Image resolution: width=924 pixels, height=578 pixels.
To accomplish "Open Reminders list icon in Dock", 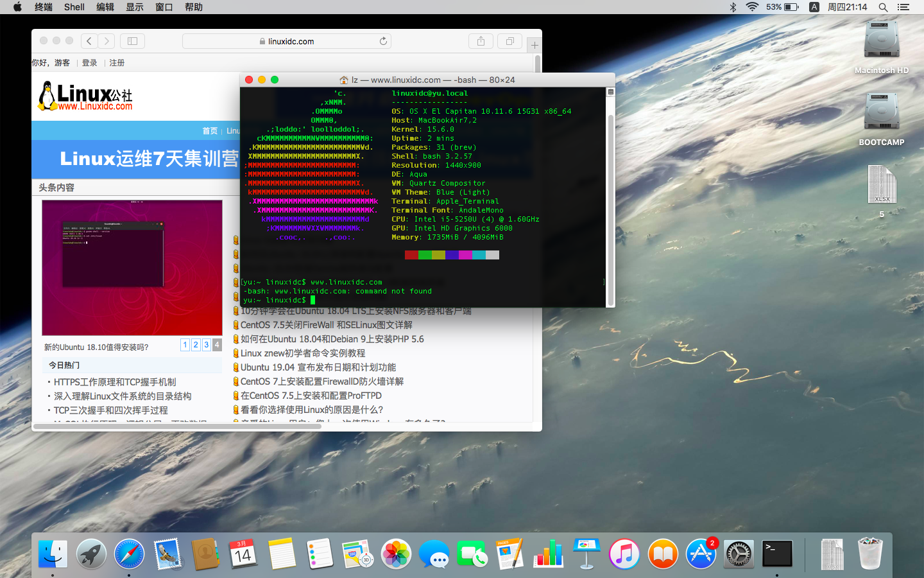I will (320, 554).
